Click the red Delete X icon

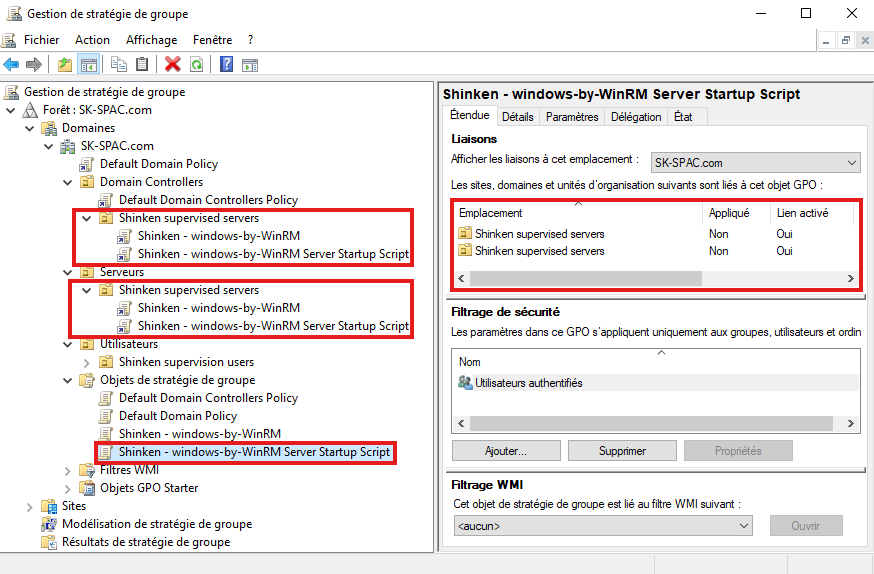pos(172,64)
